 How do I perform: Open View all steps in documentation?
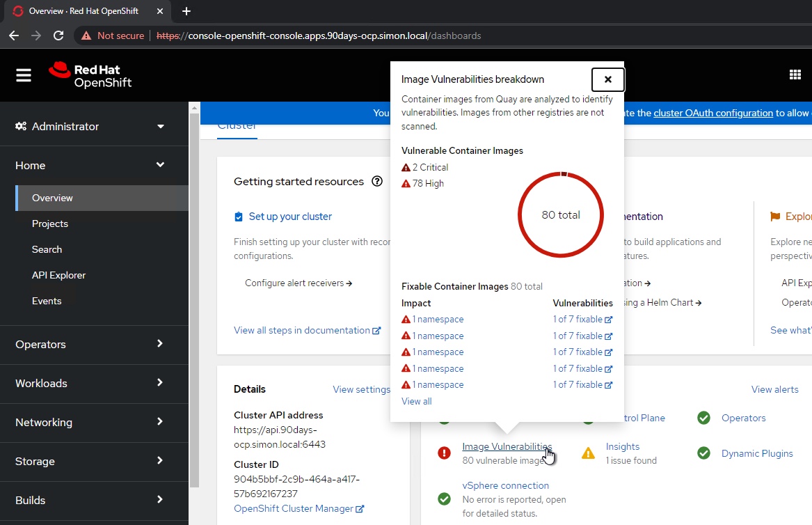(x=307, y=331)
